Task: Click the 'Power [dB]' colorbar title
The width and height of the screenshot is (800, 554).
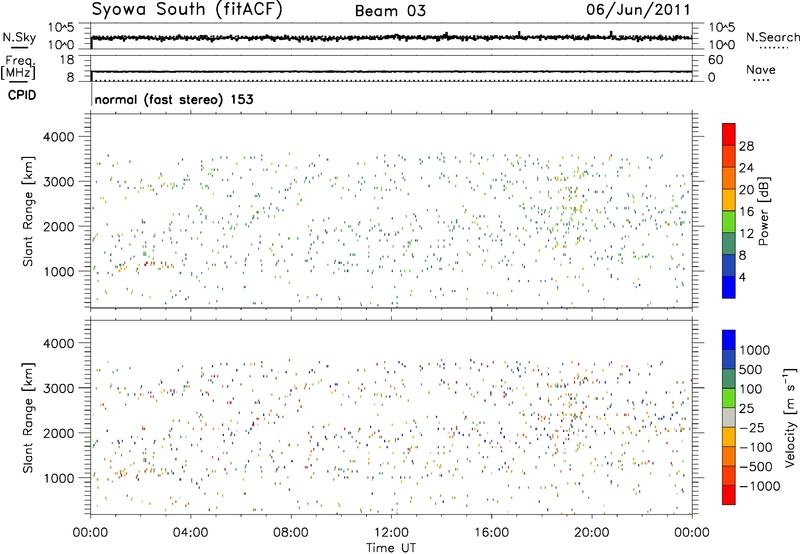Action: click(x=764, y=211)
